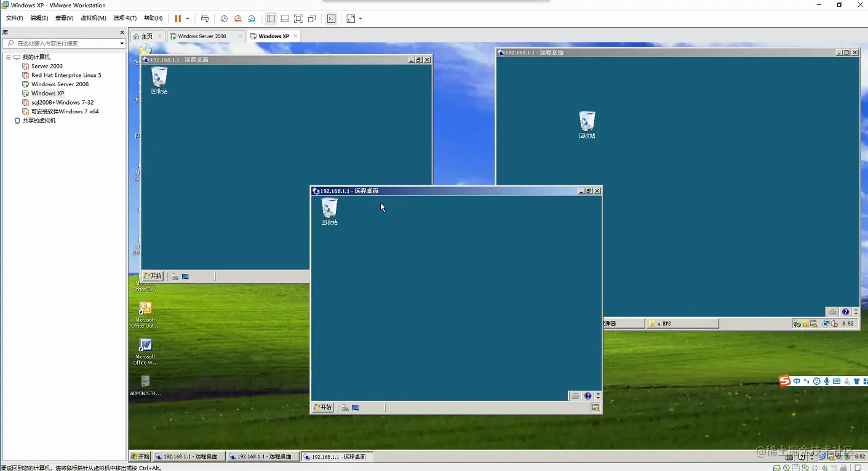Revert the VM to its previous snapshot

pyautogui.click(x=237, y=18)
